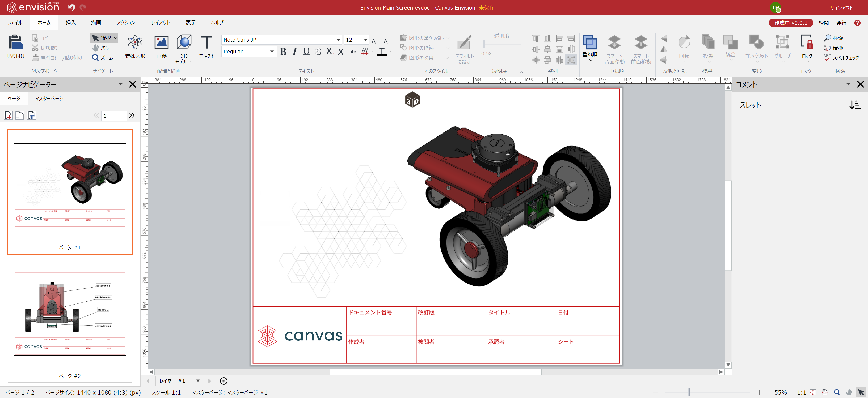Click the Review (校閲) button
This screenshot has height=398, width=868.
(x=823, y=23)
